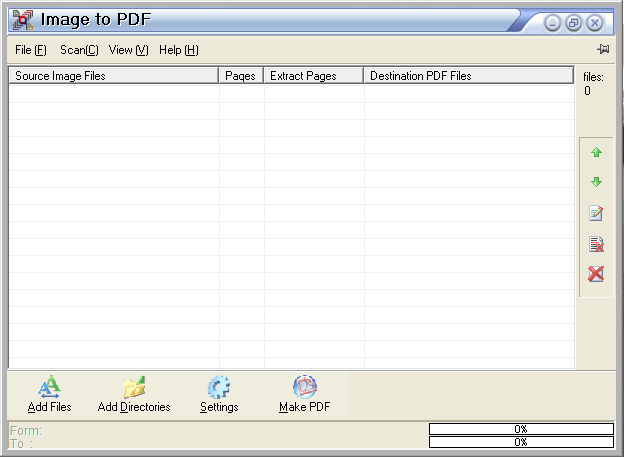Close the Image to PDF window
The image size is (624, 457).
point(595,23)
